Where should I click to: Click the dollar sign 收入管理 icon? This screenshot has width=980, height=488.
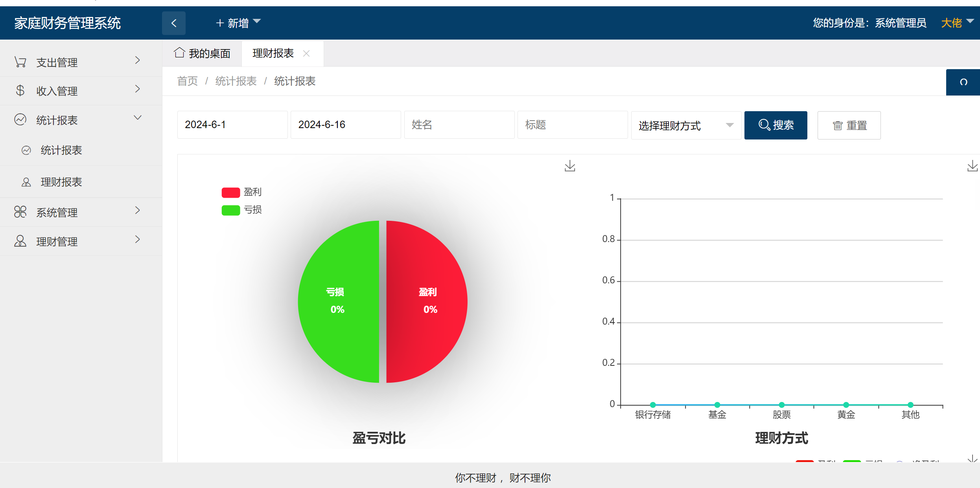[x=20, y=91]
